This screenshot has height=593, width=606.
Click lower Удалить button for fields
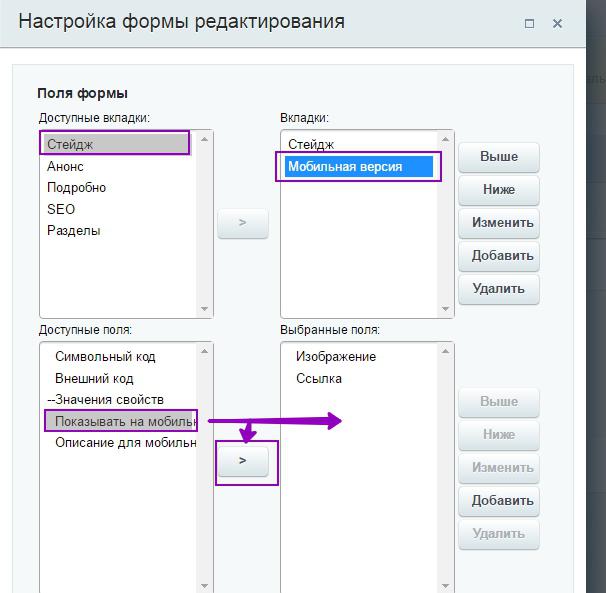pos(499,534)
